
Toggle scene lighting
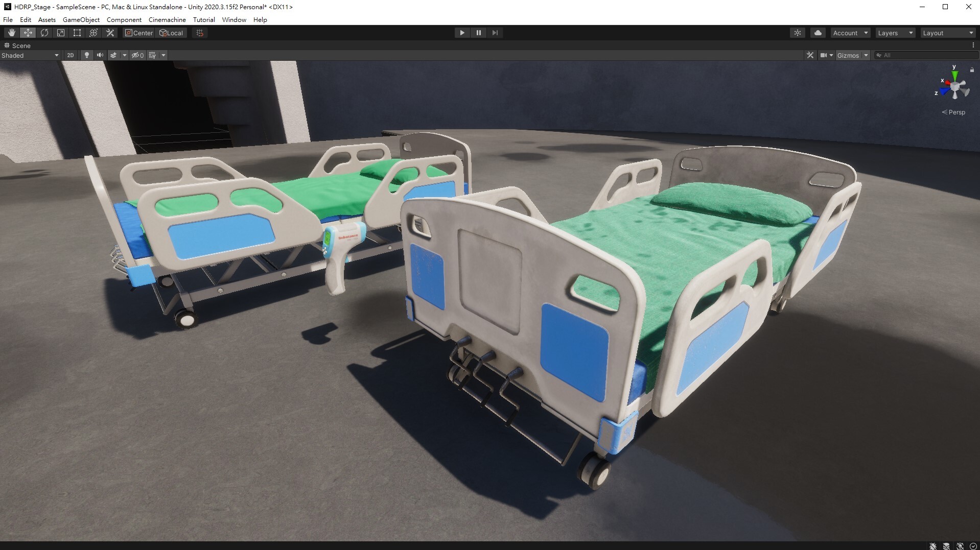86,55
